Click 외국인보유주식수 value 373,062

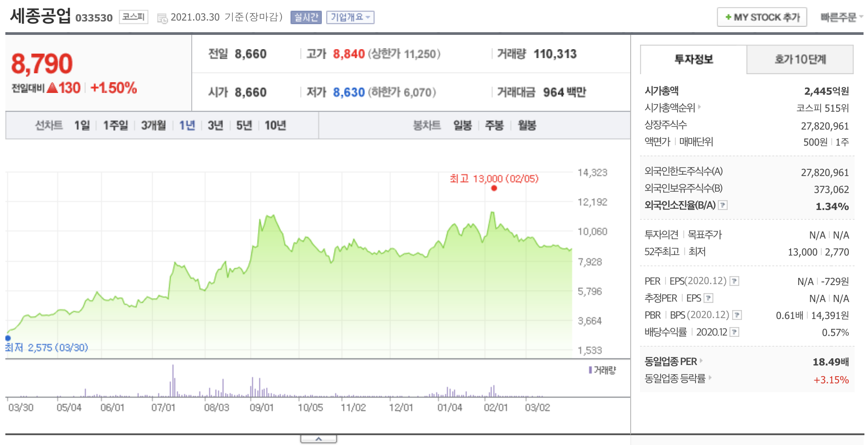[831, 189]
